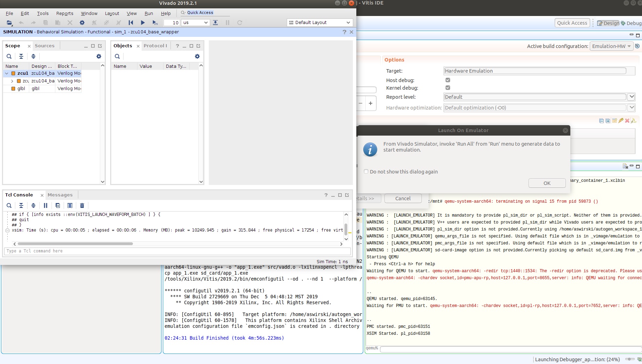Toggle column selection mode in Tcl Console
Screen dimensions: 642x364
tap(70, 205)
